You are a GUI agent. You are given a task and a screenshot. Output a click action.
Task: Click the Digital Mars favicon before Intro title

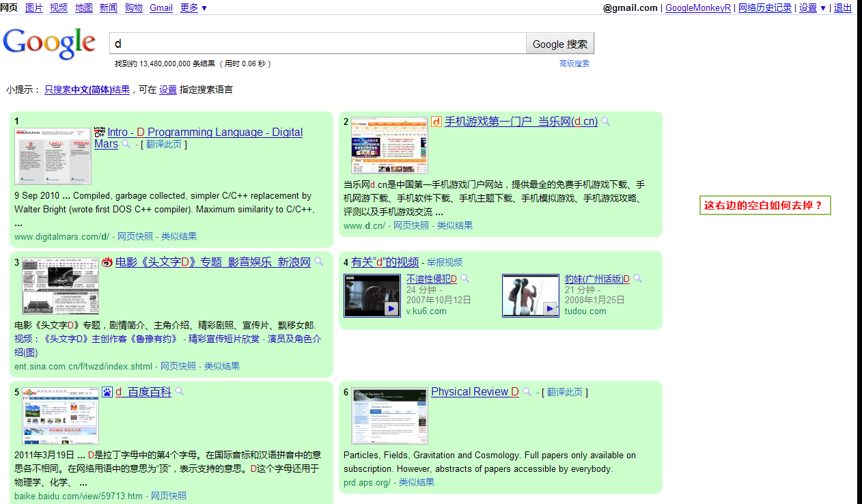(100, 132)
